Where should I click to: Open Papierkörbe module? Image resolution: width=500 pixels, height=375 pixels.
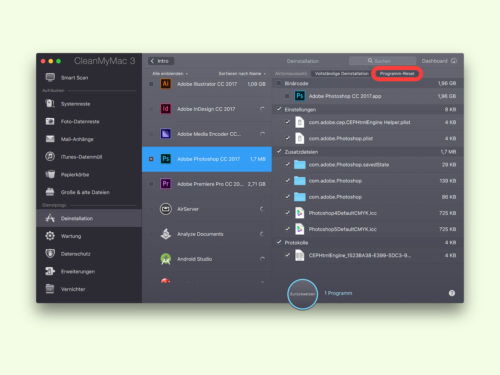click(x=89, y=174)
